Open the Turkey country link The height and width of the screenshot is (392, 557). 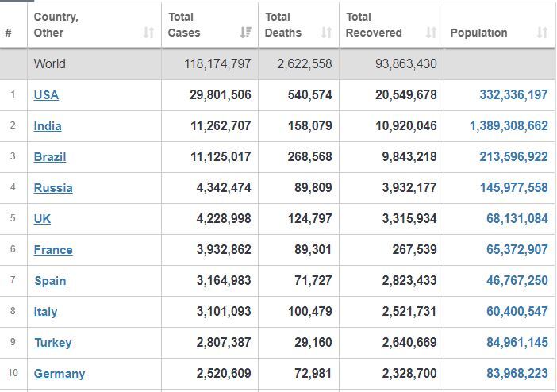(x=53, y=342)
